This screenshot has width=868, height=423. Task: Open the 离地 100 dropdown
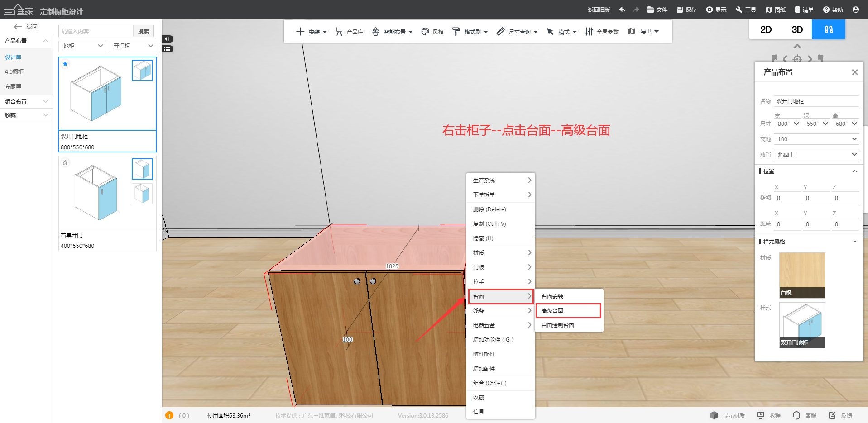coord(816,139)
